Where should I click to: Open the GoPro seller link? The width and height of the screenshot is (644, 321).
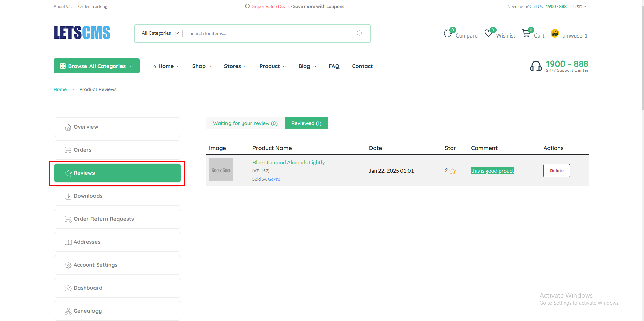click(x=274, y=179)
